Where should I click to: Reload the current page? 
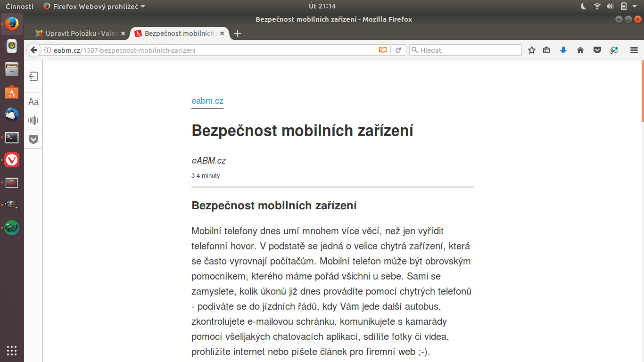(398, 50)
